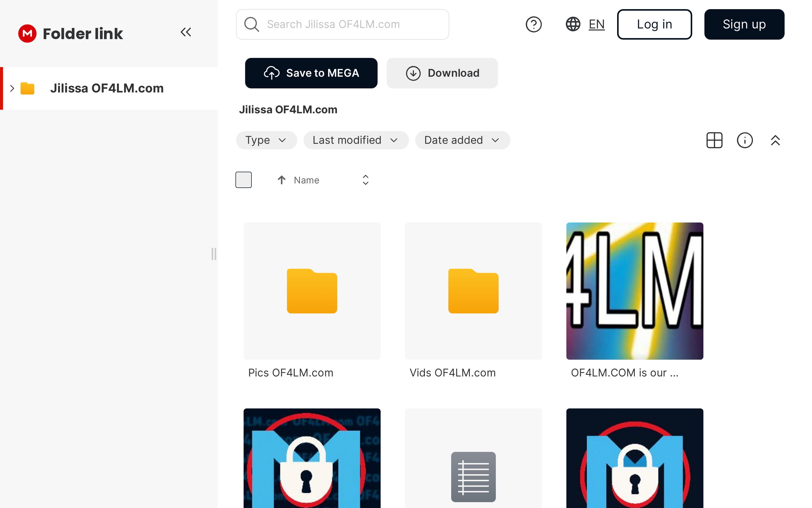Open the Type filter dropdown
Image resolution: width=812 pixels, height=508 pixels.
(266, 140)
